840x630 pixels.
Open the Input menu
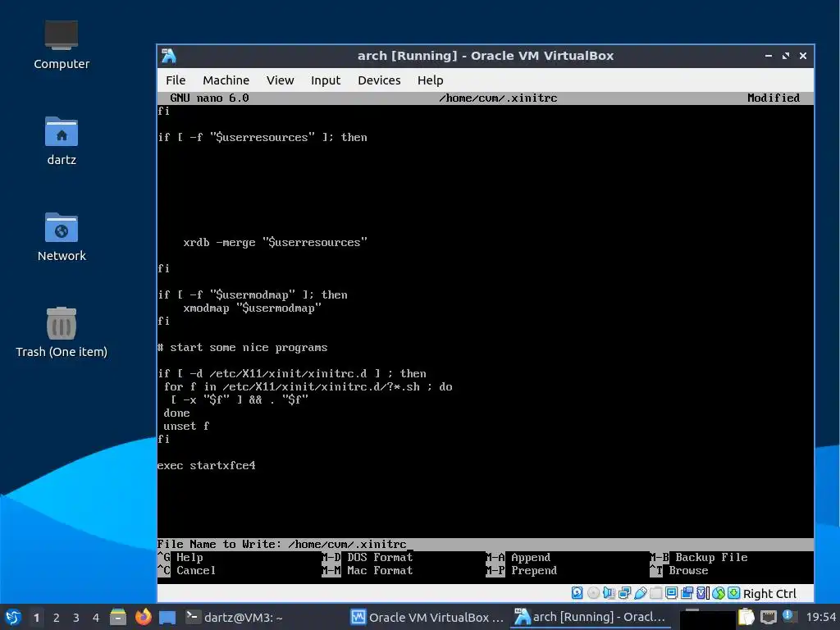(x=326, y=80)
